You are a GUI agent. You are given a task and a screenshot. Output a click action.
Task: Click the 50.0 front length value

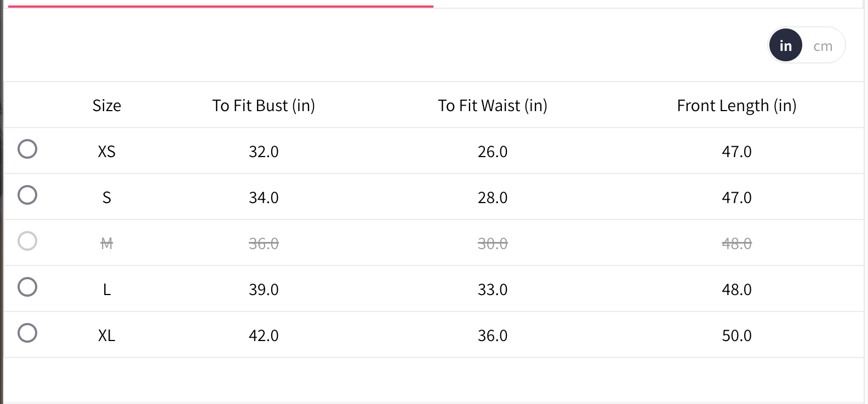tap(736, 336)
